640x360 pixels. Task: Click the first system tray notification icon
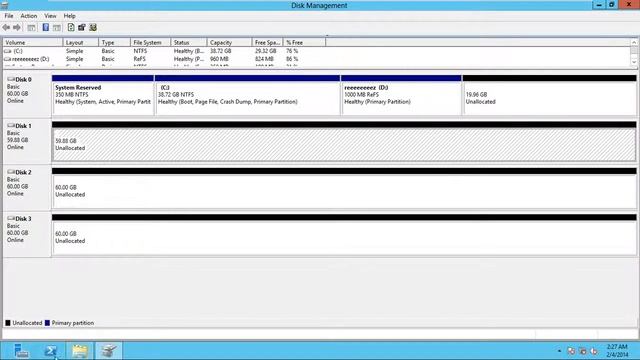pyautogui.click(x=571, y=351)
